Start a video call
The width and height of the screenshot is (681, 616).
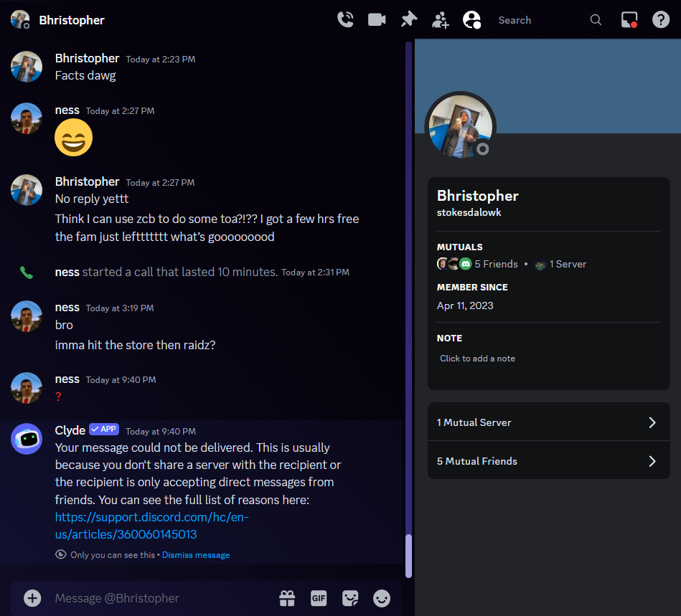pos(377,20)
